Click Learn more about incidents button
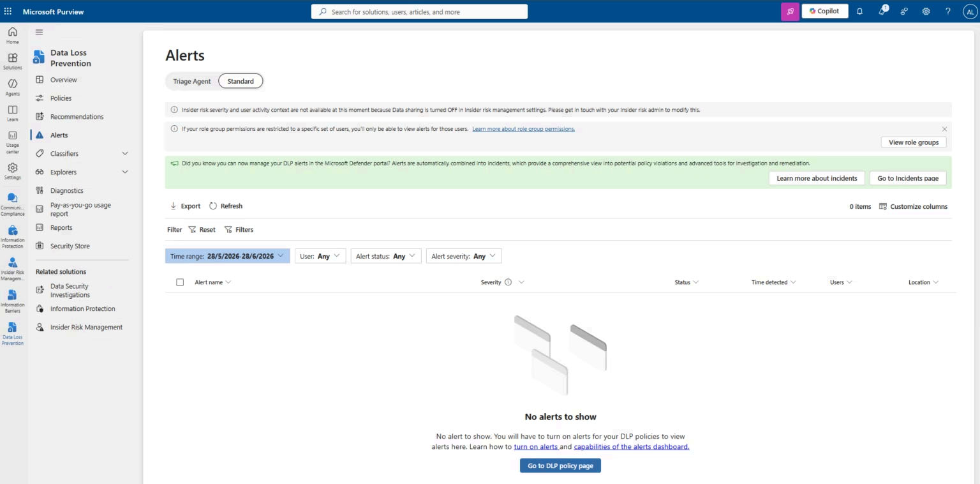This screenshot has height=484, width=980. tap(817, 178)
